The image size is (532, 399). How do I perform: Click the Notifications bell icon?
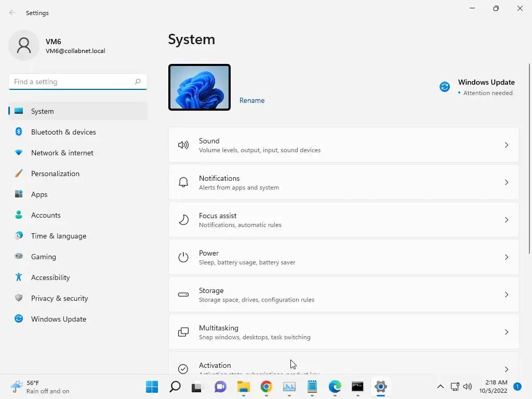[x=183, y=182]
